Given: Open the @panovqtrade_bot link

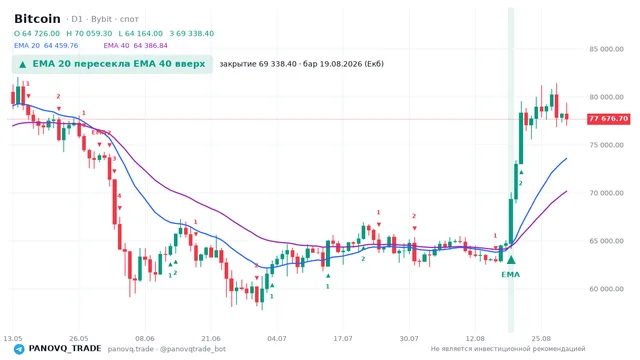Looking at the screenshot, I should point(193,349).
